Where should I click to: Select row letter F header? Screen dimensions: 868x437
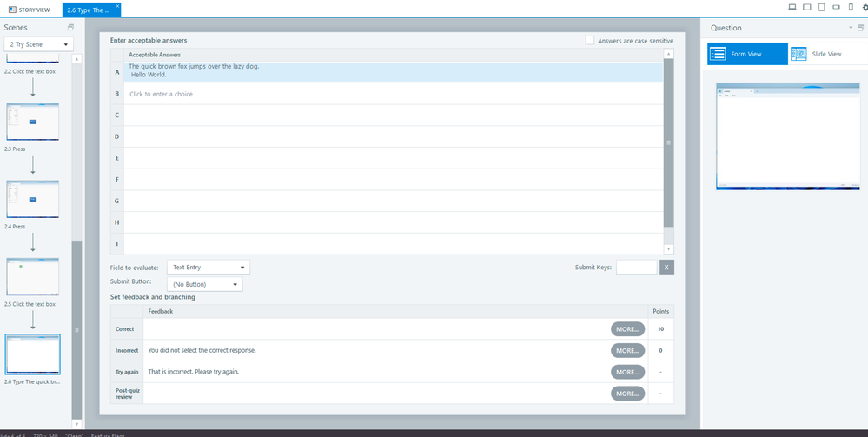coord(116,180)
